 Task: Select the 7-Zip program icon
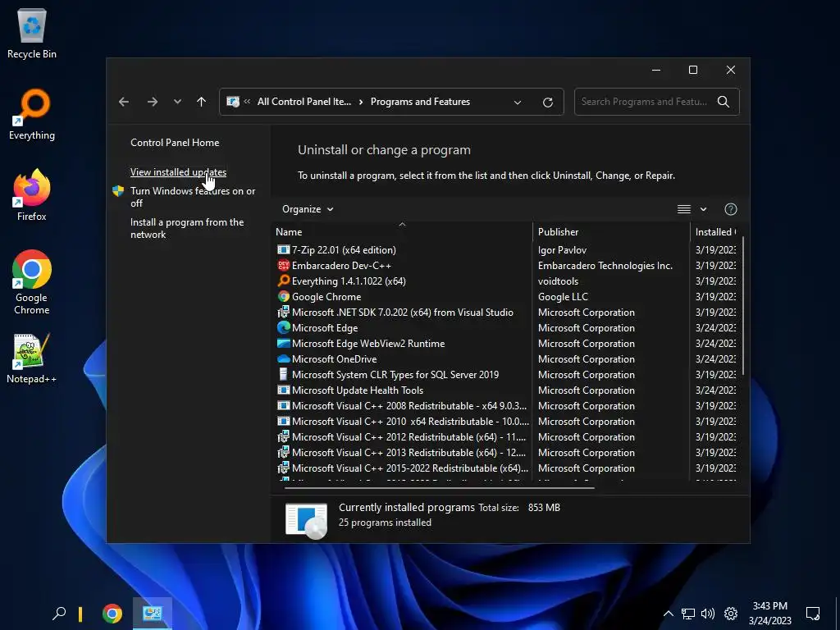283,249
